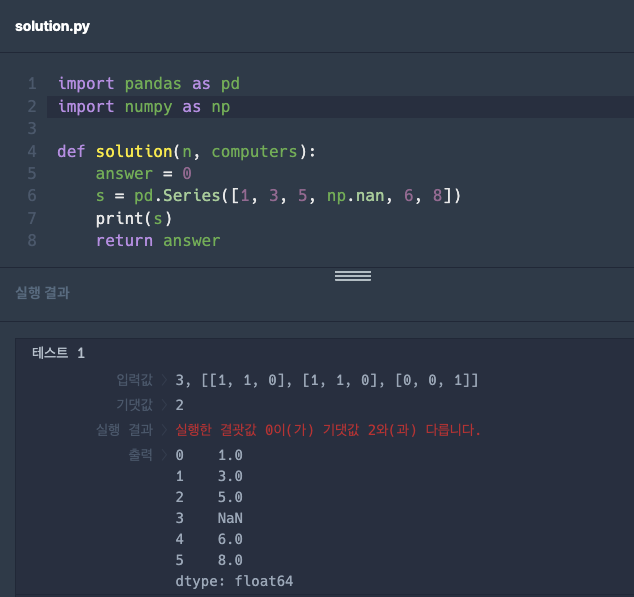Click line number 2 in gutter
This screenshot has height=597, width=634.
pos(32,107)
